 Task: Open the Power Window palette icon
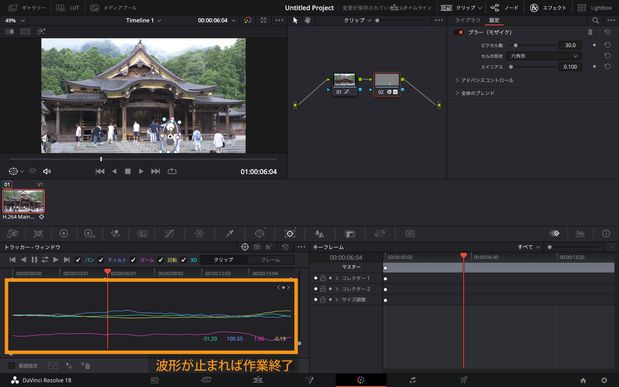coord(259,234)
